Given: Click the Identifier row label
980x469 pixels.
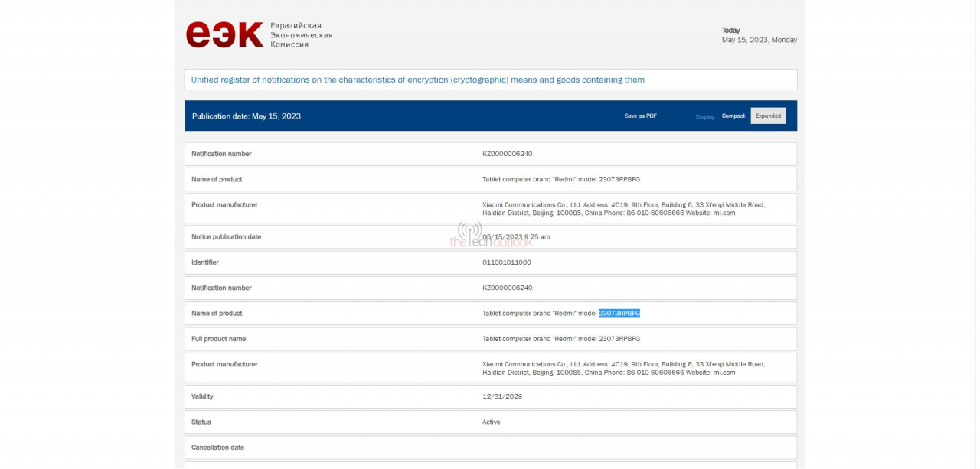Looking at the screenshot, I should pos(205,262).
